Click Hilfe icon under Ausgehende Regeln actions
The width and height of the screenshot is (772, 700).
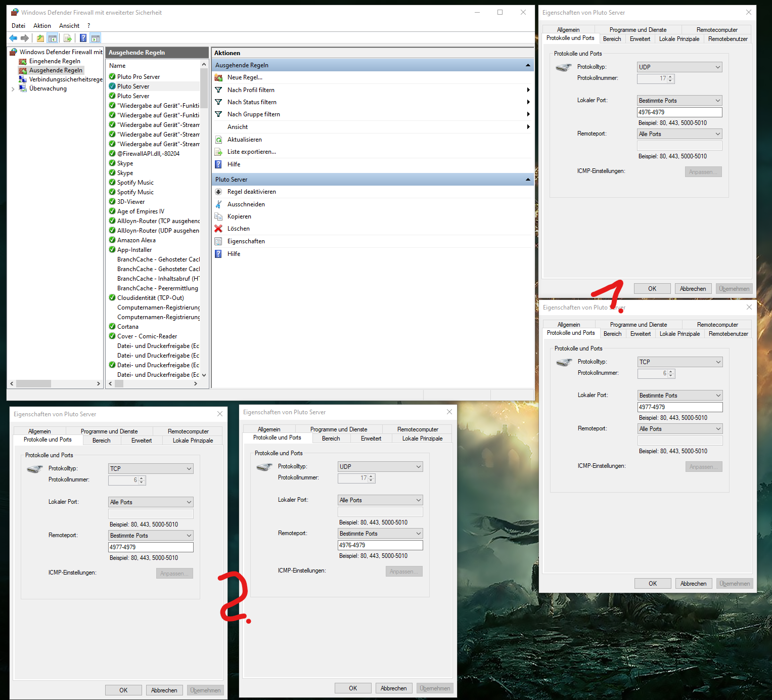pyautogui.click(x=218, y=164)
